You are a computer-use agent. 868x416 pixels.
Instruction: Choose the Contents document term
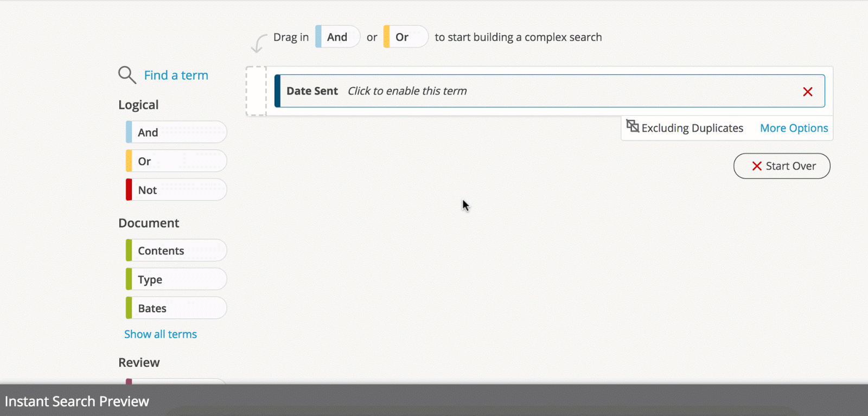[176, 250]
